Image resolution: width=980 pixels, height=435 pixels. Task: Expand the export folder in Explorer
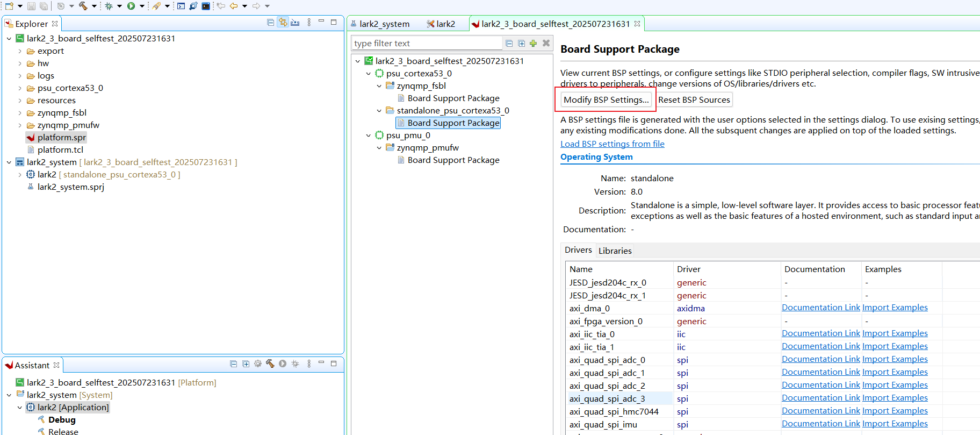coord(20,51)
